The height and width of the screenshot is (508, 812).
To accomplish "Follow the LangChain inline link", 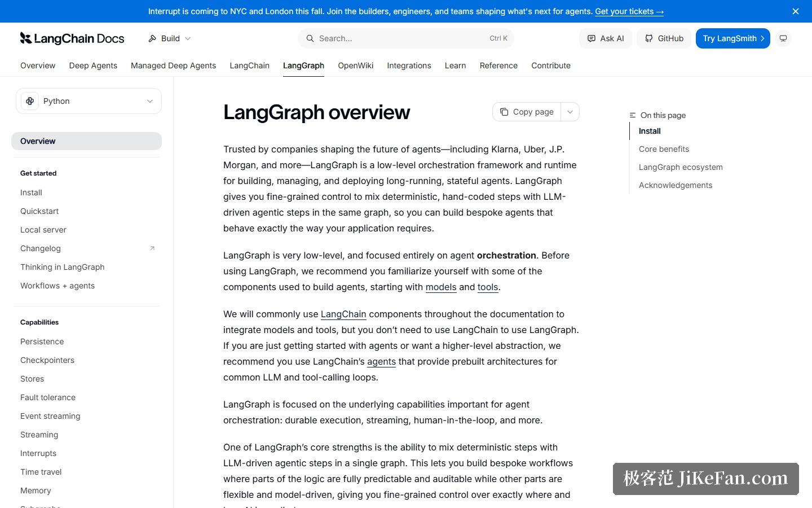I will [343, 314].
